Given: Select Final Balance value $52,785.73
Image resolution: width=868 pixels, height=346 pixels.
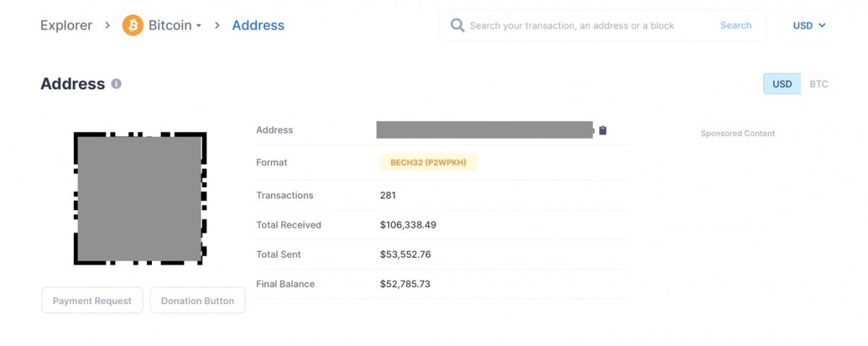Looking at the screenshot, I should coord(405,284).
